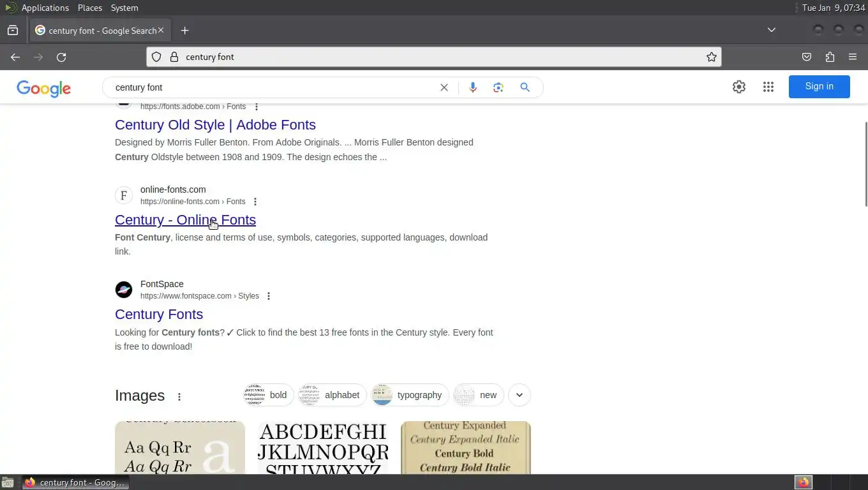The width and height of the screenshot is (868, 490).
Task: Clear the Google search box text
Action: [x=444, y=87]
